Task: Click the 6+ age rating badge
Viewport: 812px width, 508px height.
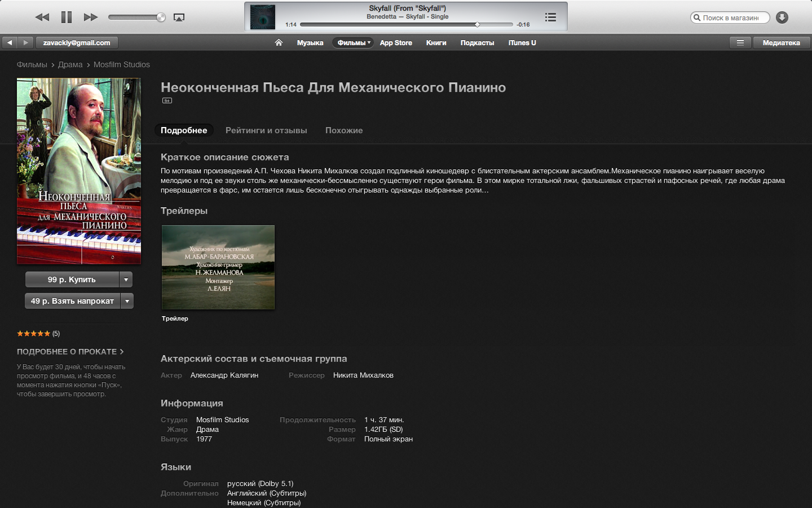Action: tap(167, 100)
